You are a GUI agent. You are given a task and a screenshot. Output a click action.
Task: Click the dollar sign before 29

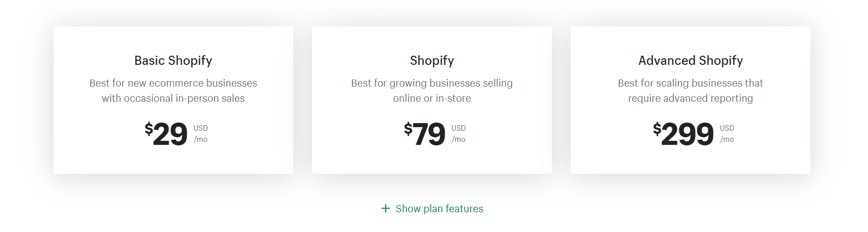tap(149, 129)
